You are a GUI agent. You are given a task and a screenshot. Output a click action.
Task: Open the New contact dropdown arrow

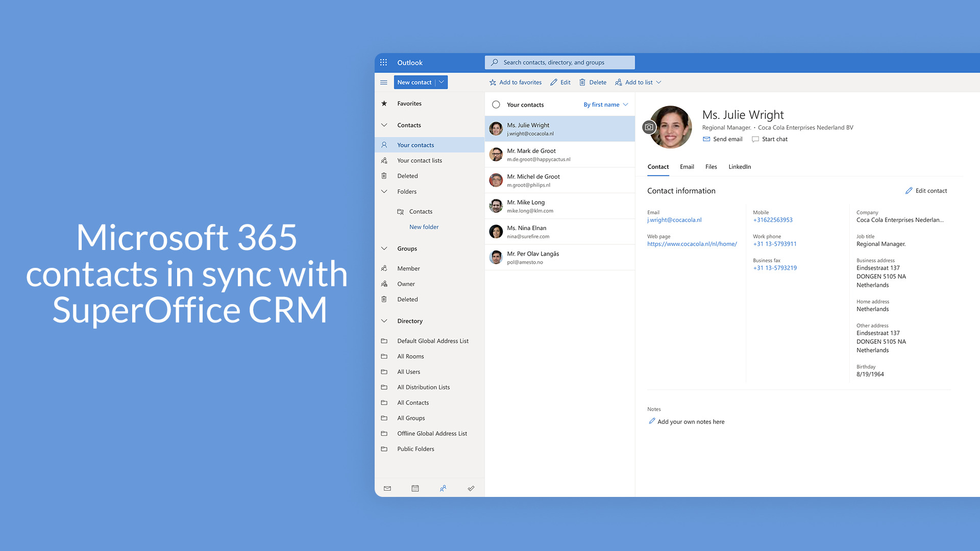coord(442,82)
